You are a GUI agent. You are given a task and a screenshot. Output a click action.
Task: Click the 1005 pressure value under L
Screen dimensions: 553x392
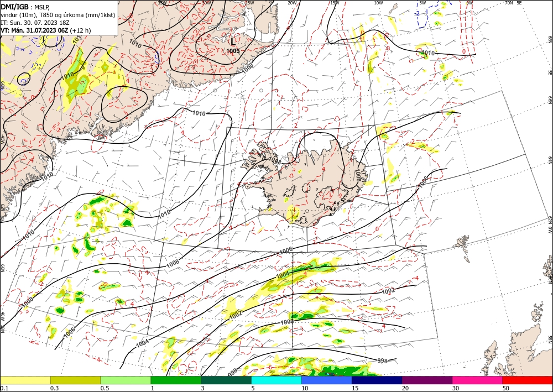pyautogui.click(x=233, y=51)
